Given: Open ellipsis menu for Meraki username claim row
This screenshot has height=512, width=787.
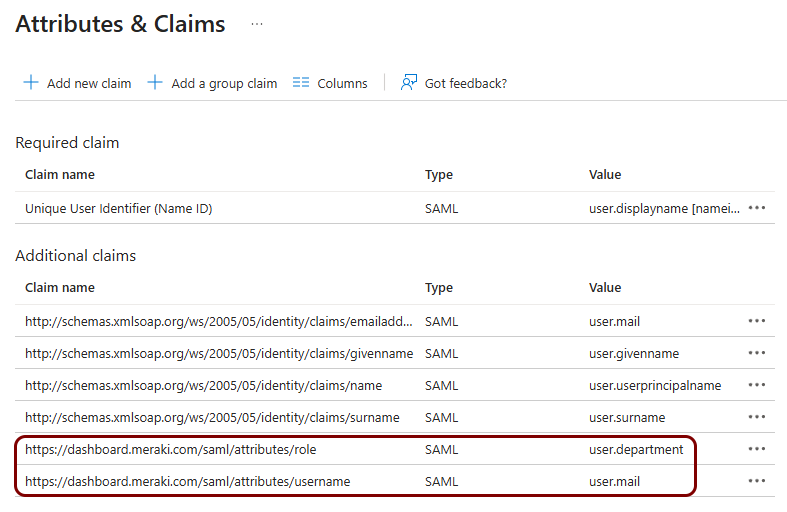Looking at the screenshot, I should coord(757,481).
